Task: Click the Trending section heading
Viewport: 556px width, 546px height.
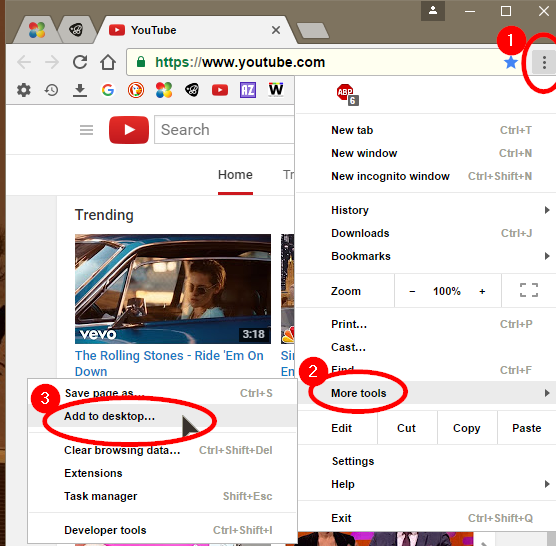Action: pyautogui.click(x=104, y=215)
